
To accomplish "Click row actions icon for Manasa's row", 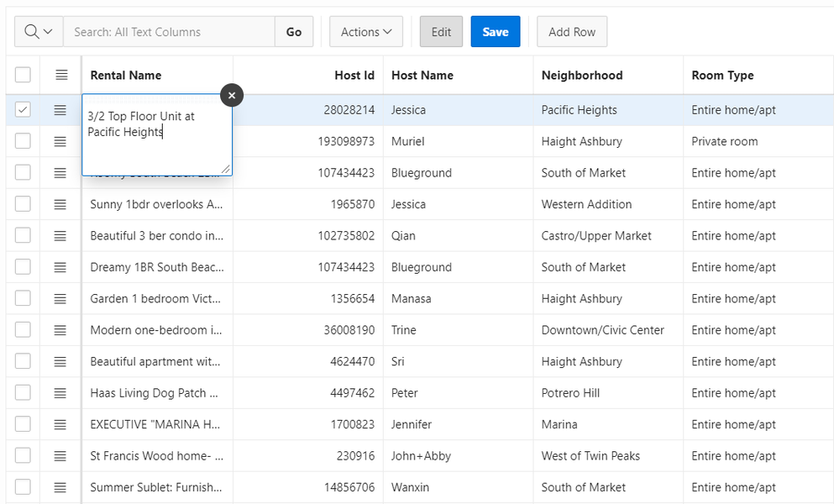I will (x=60, y=299).
